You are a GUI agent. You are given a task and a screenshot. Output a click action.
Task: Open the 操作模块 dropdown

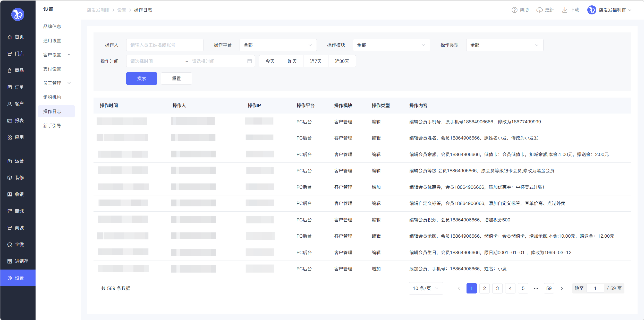coord(391,45)
